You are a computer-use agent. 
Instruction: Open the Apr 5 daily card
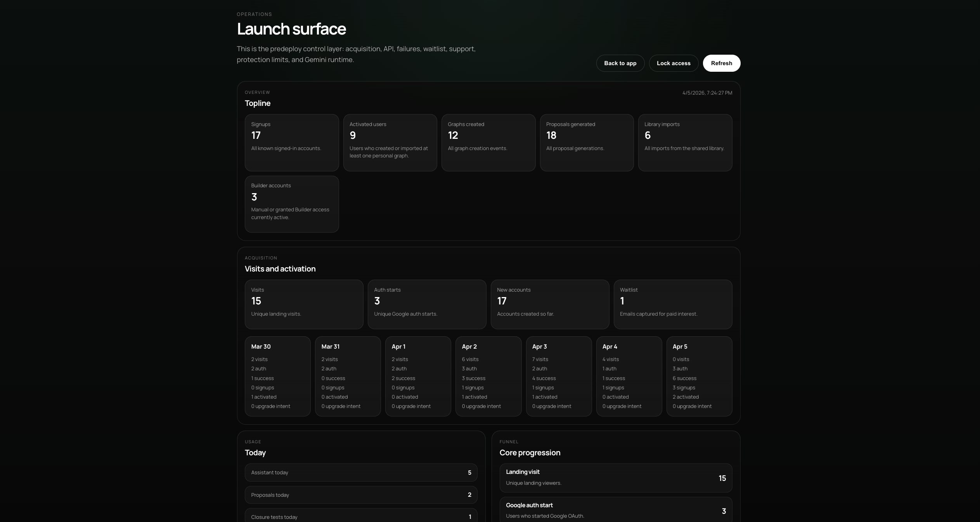[x=699, y=376]
